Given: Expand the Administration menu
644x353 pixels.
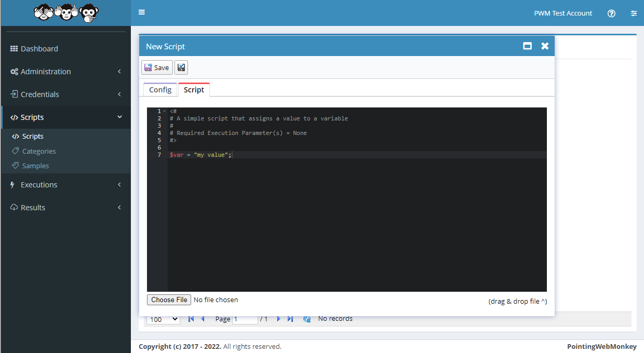Looking at the screenshot, I should tap(66, 72).
